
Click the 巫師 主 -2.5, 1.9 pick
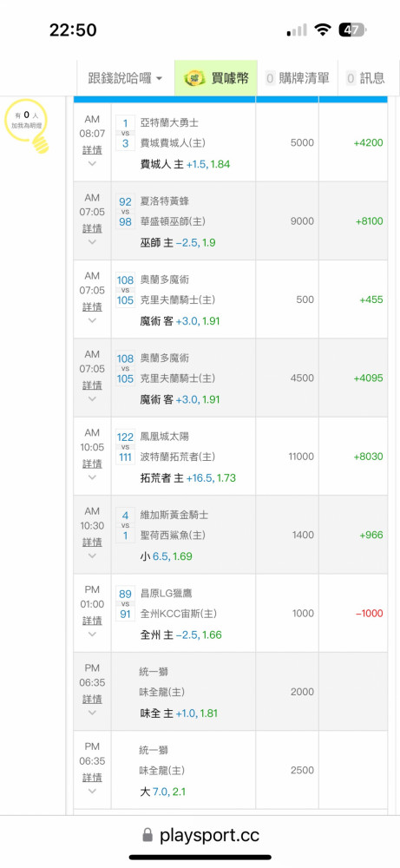pos(178,242)
